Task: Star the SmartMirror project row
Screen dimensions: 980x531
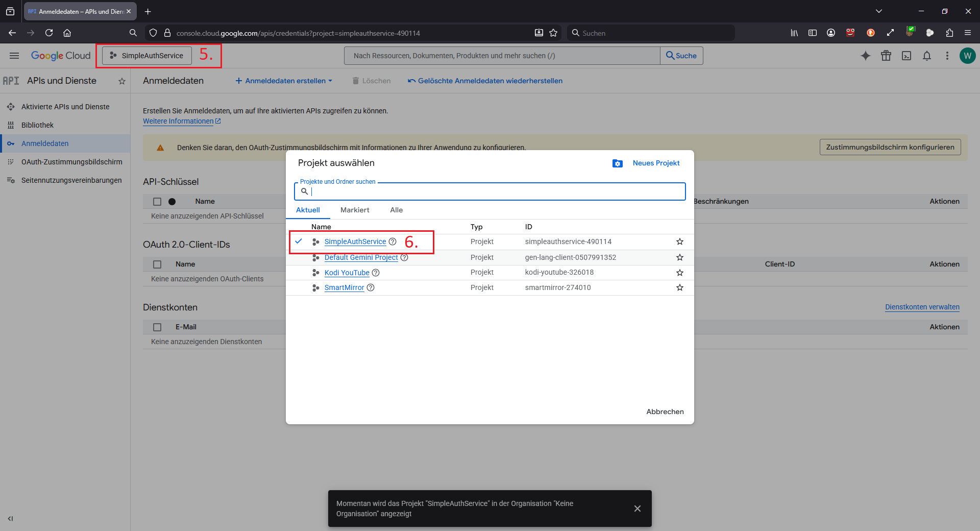Action: pos(680,287)
